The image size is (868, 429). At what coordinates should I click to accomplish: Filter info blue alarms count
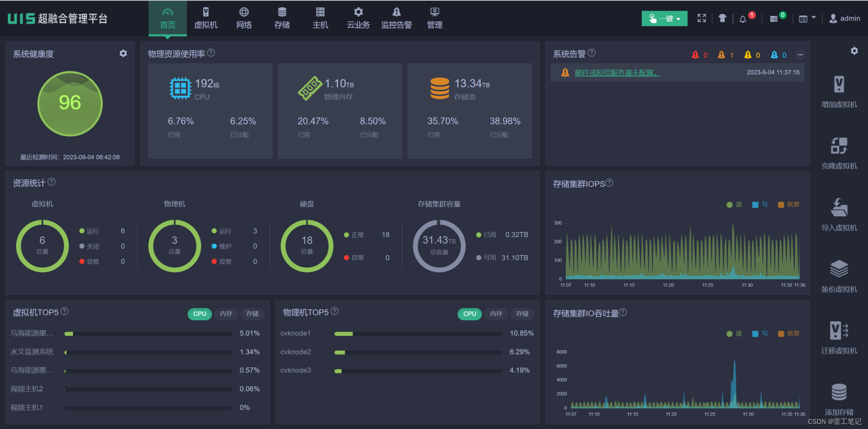779,55
